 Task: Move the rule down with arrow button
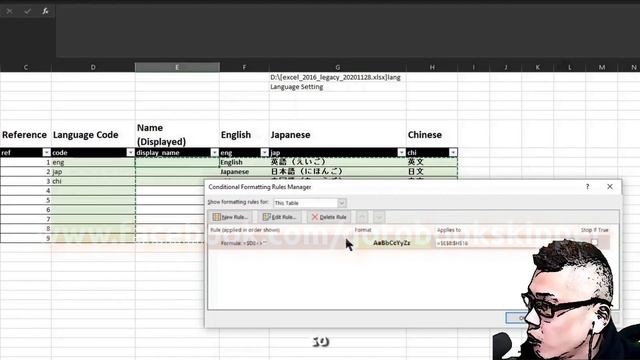[379, 217]
